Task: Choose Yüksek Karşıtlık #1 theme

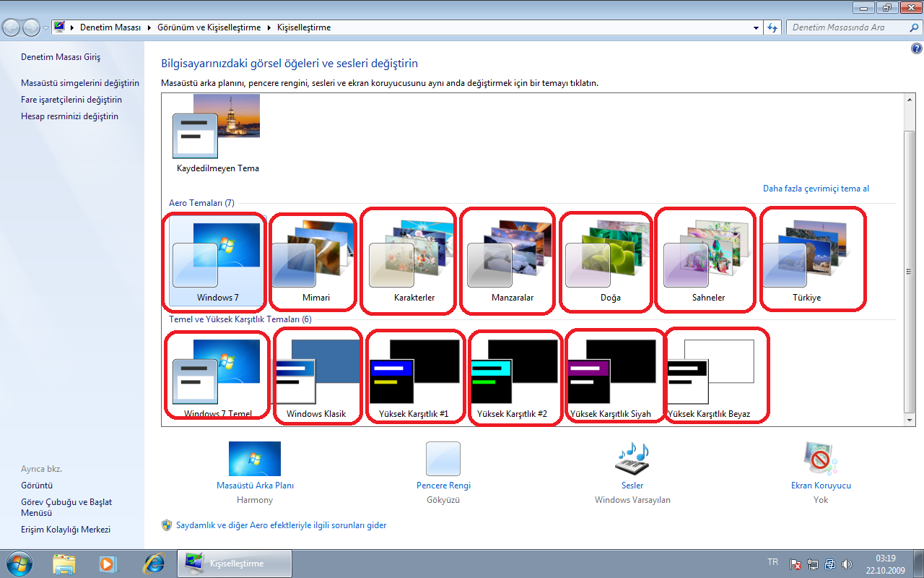Action: [x=414, y=379]
